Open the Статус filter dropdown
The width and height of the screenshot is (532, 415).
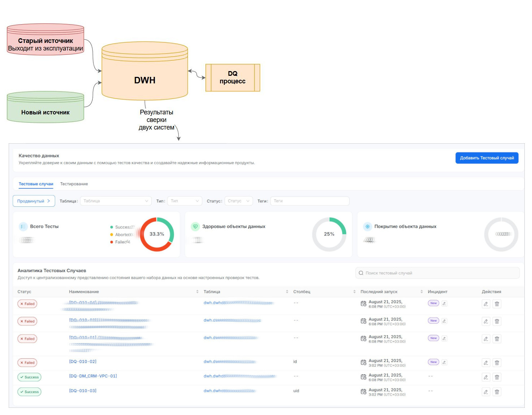pyautogui.click(x=238, y=201)
